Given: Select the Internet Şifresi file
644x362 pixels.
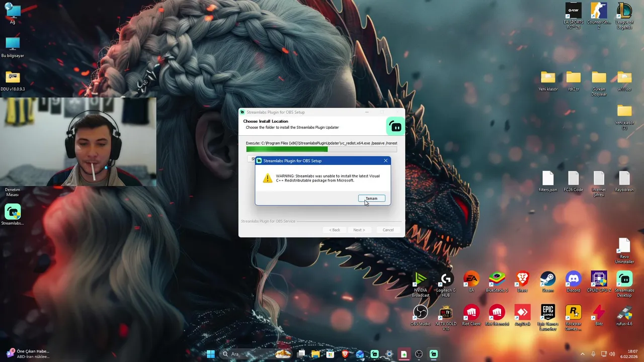Looking at the screenshot, I should click(599, 184).
